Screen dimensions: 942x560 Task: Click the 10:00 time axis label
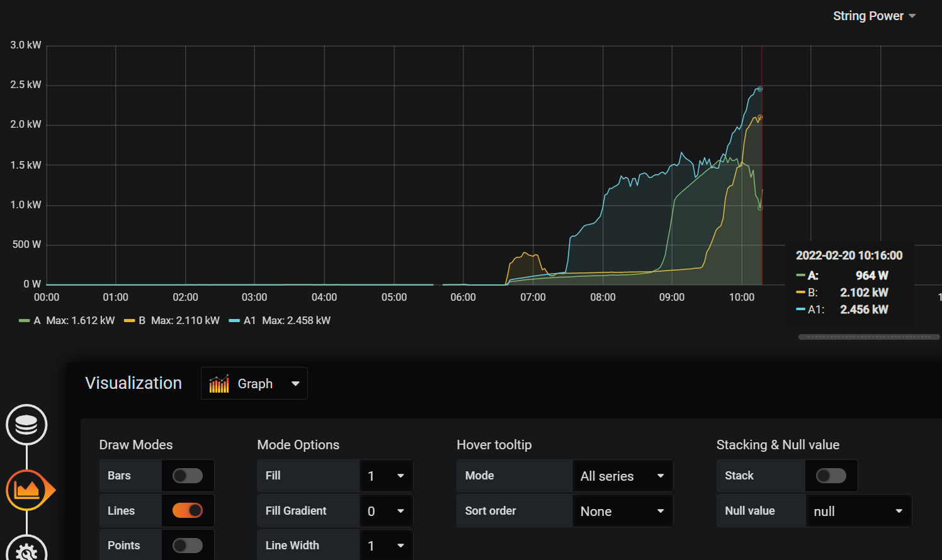click(x=742, y=298)
